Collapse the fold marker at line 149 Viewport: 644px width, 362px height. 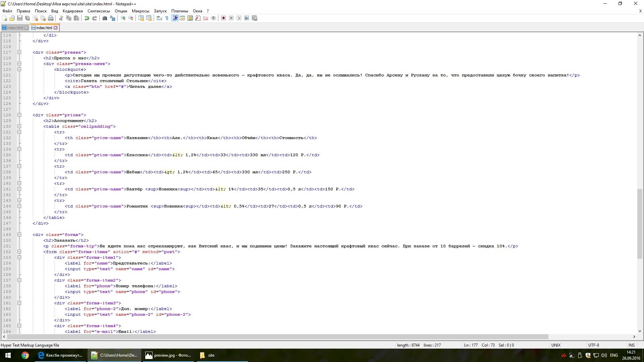pos(19,235)
